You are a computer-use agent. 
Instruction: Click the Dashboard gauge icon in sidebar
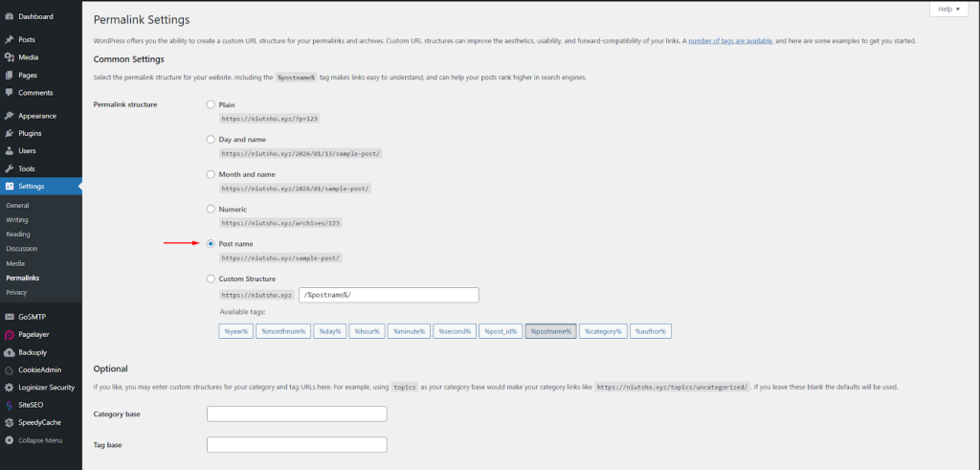click(x=10, y=16)
